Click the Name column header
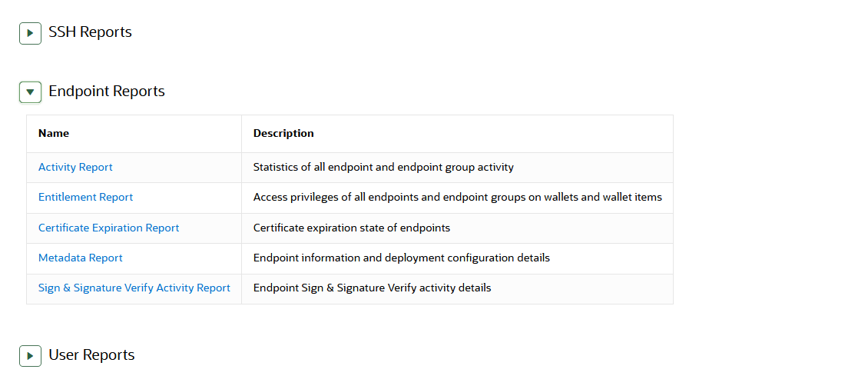The height and width of the screenshot is (386, 868). coord(54,133)
